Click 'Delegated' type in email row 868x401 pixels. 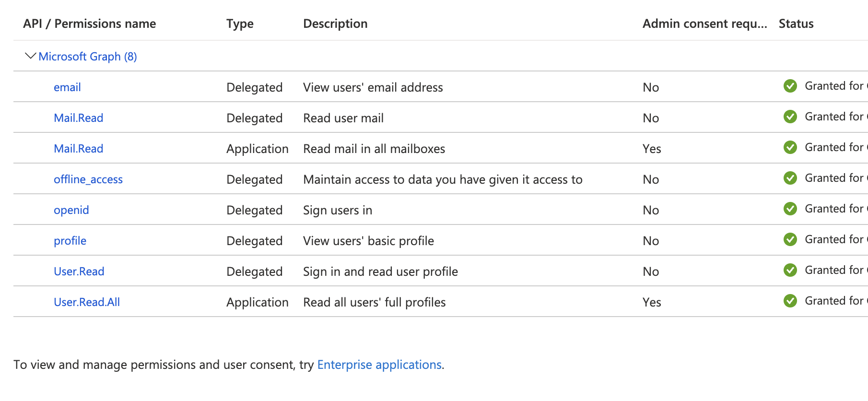tap(254, 87)
